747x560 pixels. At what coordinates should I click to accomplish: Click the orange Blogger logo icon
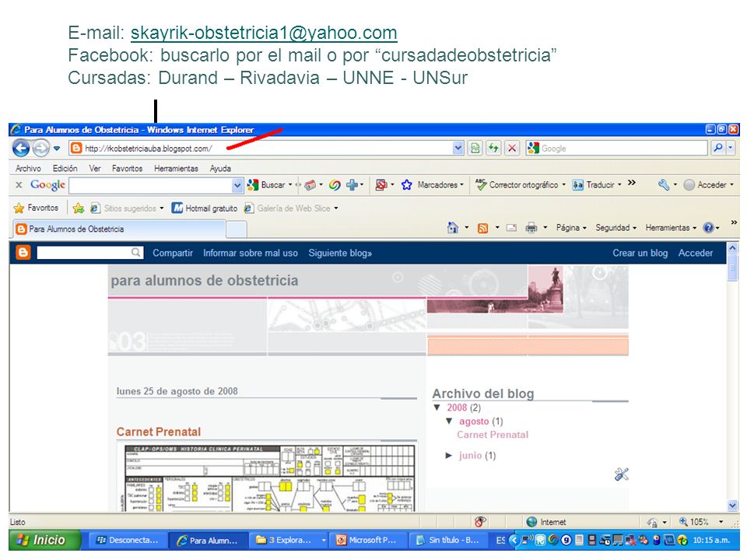pyautogui.click(x=23, y=252)
